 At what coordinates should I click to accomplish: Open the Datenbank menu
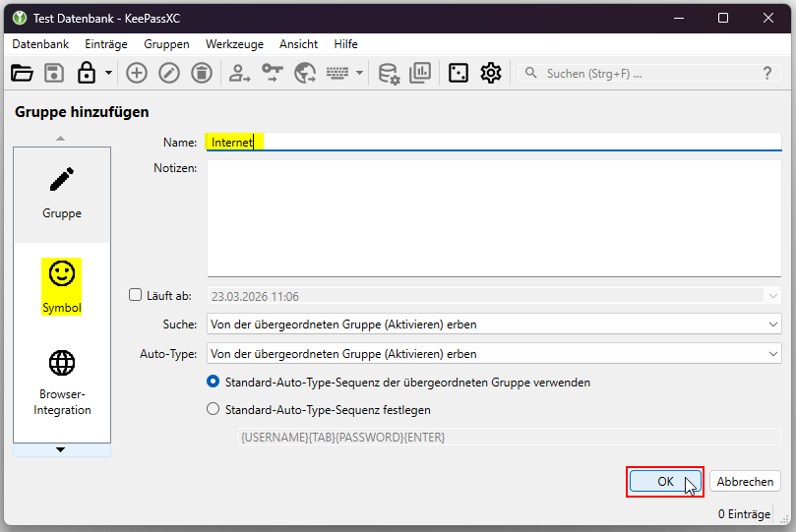[x=40, y=44]
